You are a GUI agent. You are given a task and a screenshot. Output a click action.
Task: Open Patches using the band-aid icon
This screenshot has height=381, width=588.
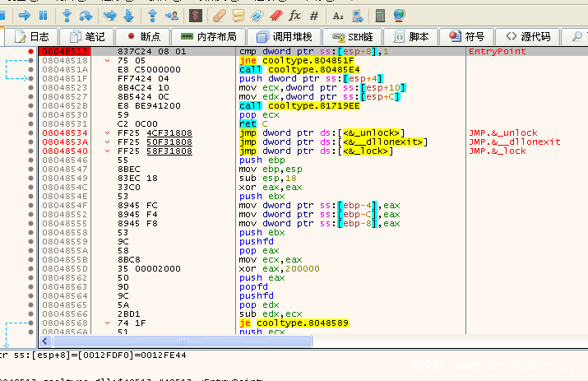(x=219, y=15)
